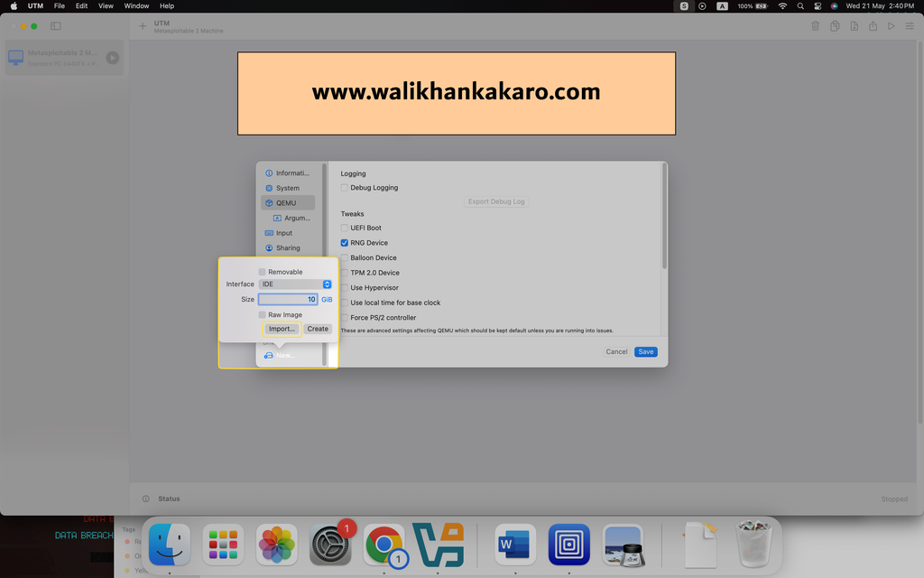
Task: Open Spotlight search in menu bar
Action: [800, 6]
